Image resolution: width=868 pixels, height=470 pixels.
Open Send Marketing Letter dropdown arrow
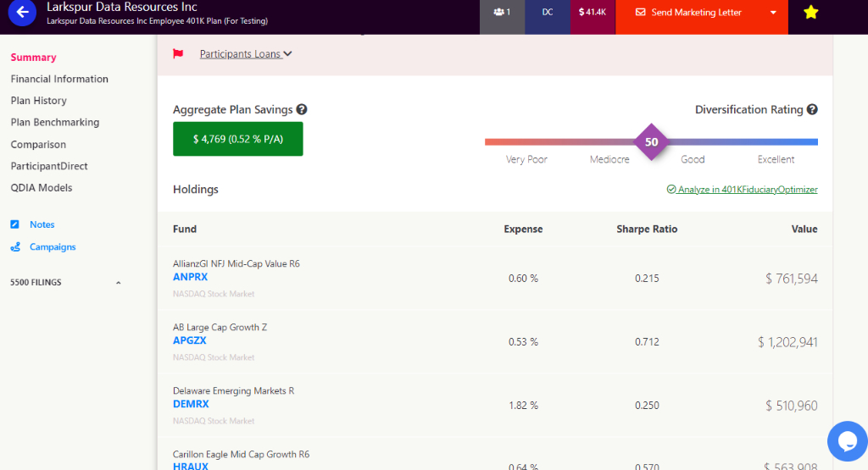773,13
